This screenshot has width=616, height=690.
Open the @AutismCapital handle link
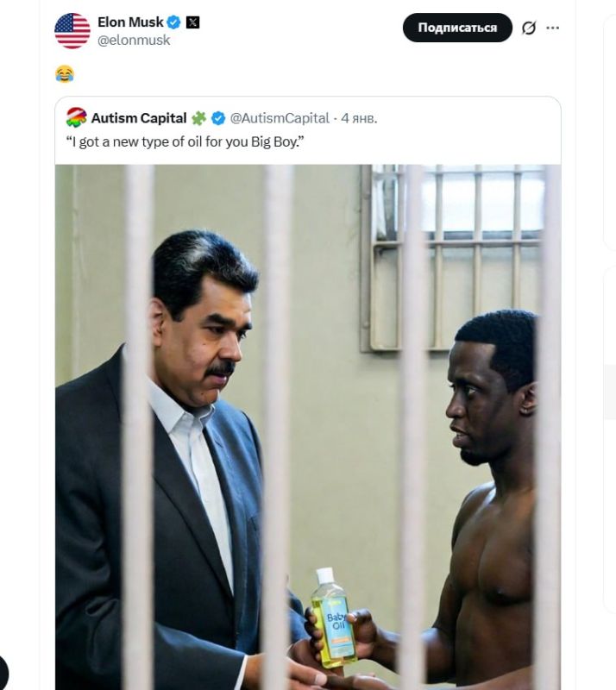pyautogui.click(x=280, y=118)
